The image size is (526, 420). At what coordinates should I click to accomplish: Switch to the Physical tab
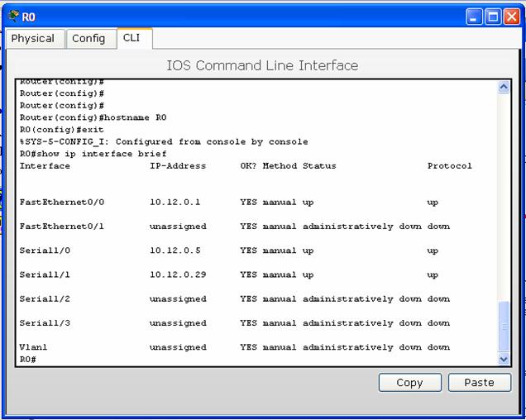click(x=33, y=38)
